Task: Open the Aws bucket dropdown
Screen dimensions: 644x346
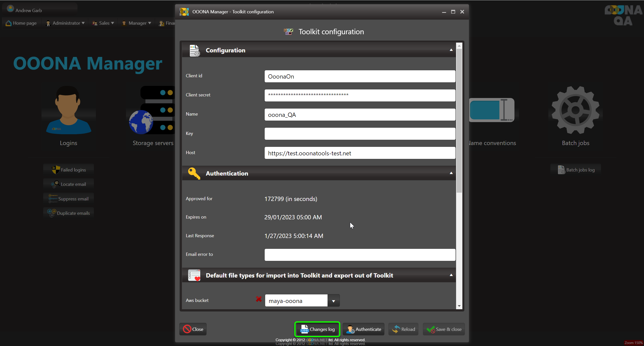Action: tap(333, 301)
